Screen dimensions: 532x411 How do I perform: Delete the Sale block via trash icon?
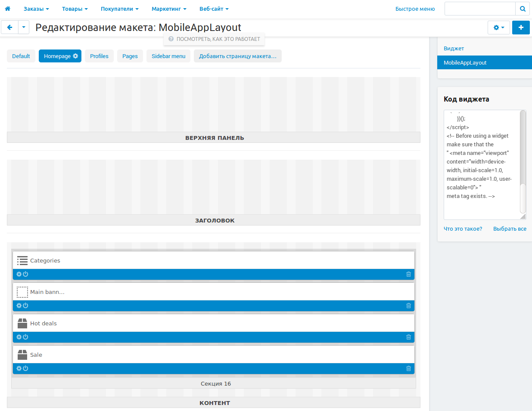pos(408,368)
